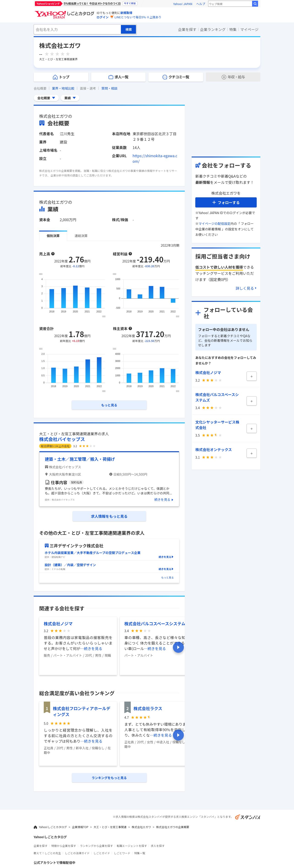Click 企業情報TOP breadcrumb link

point(80,827)
